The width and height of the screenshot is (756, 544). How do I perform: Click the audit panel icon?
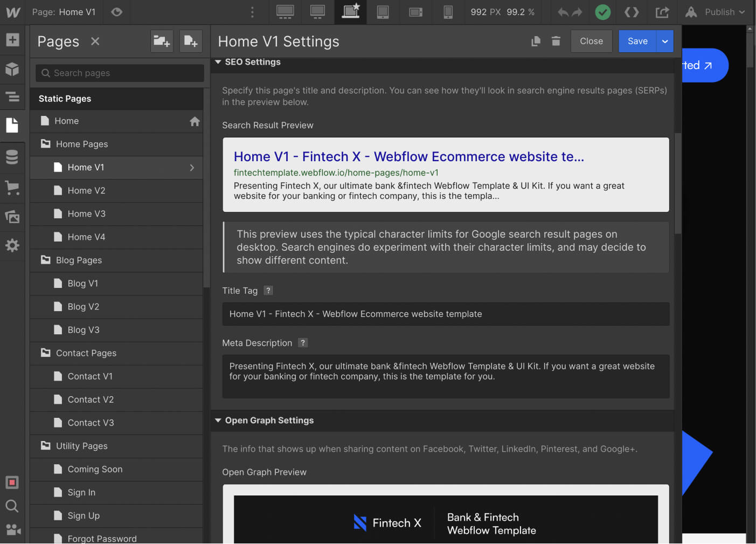coord(12,483)
